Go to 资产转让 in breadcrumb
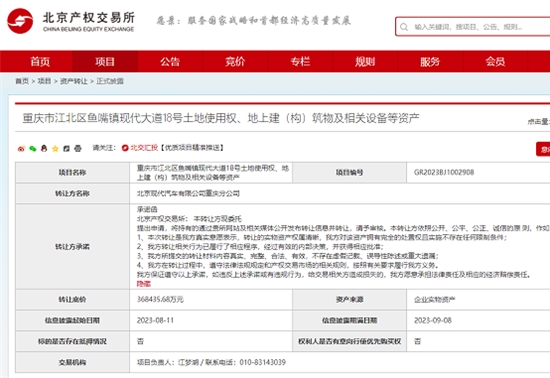 (x=74, y=81)
